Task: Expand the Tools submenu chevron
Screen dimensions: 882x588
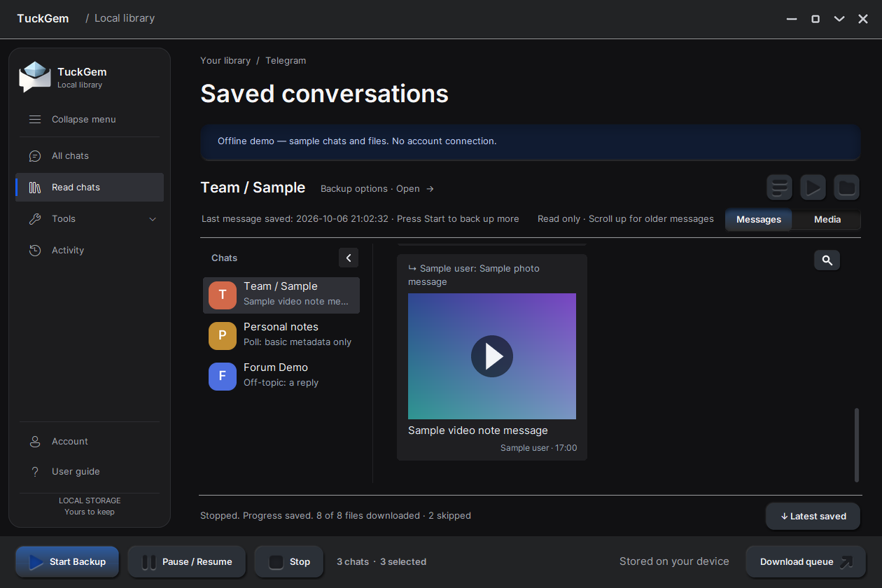Action: pyautogui.click(x=153, y=219)
